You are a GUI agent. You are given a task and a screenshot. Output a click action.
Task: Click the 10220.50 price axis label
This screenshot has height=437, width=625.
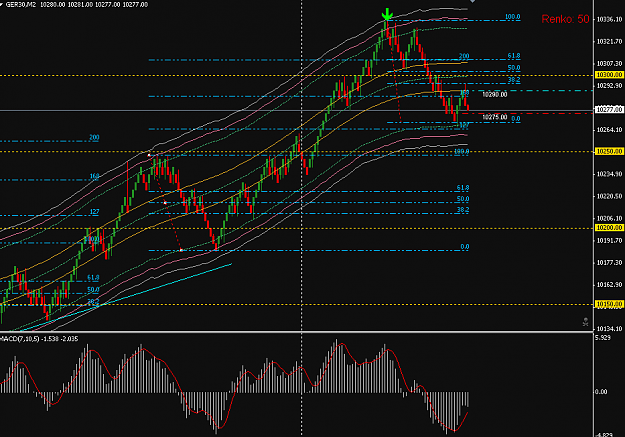[609, 196]
